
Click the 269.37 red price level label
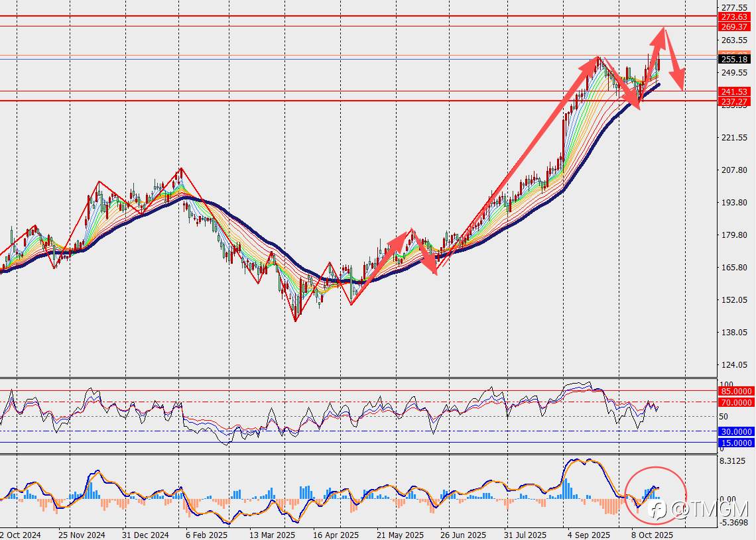pos(733,27)
